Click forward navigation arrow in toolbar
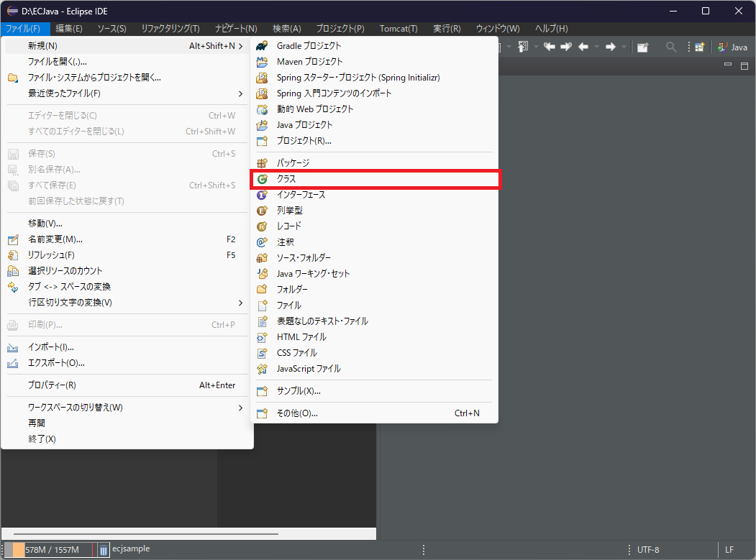The height and width of the screenshot is (560, 756). point(611,47)
